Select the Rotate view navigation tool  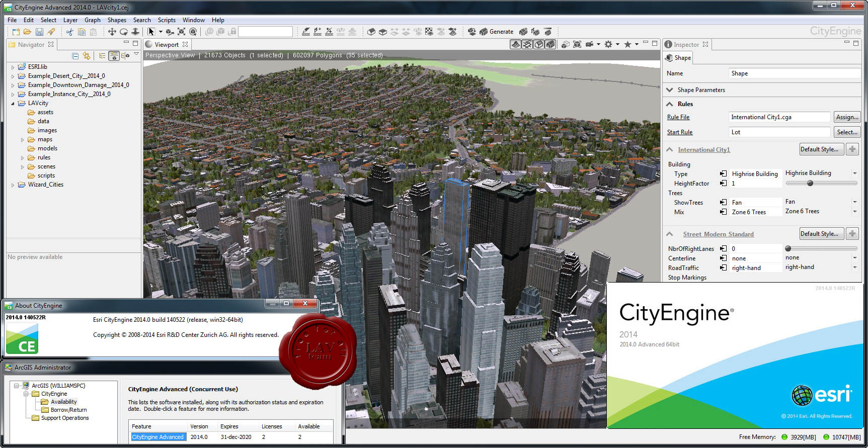pyautogui.click(x=123, y=32)
